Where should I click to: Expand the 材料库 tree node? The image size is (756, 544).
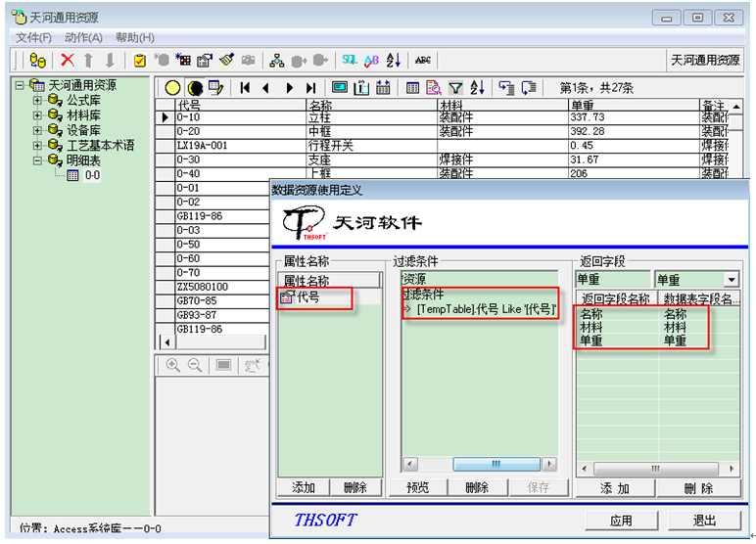tap(38, 115)
